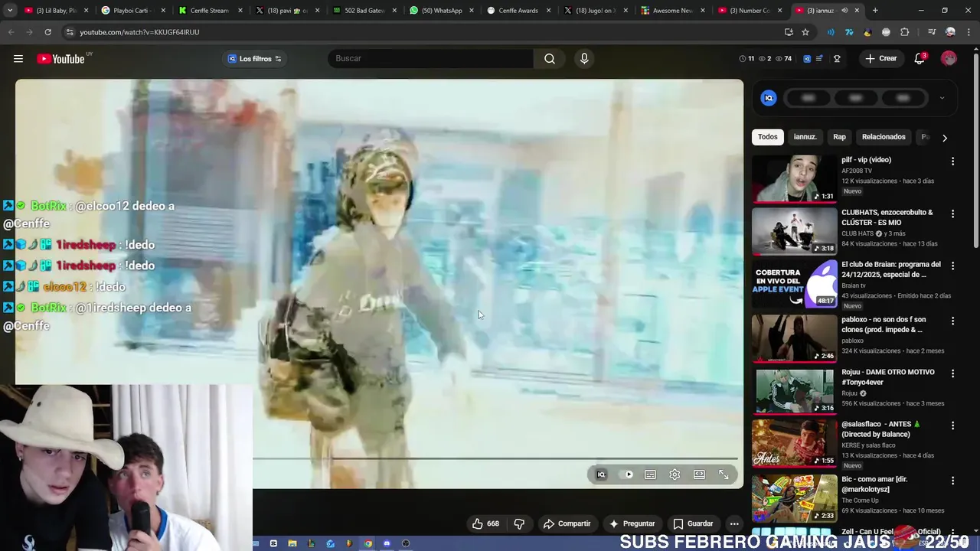Viewport: 980px width, 551px height.
Task: Open Chrome from the taskbar
Action: pyautogui.click(x=367, y=543)
